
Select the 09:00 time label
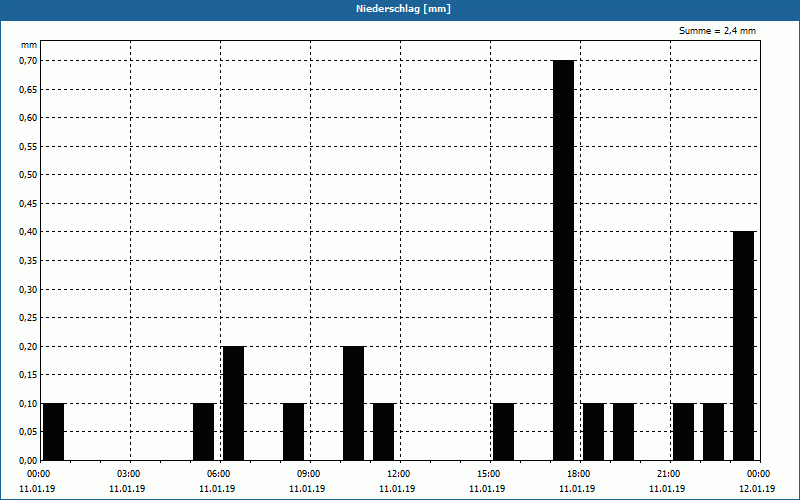point(308,474)
